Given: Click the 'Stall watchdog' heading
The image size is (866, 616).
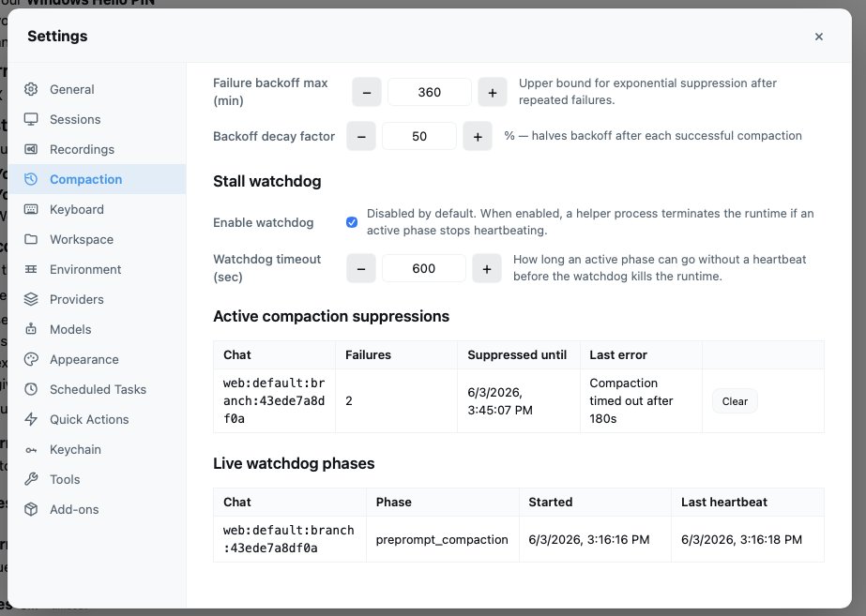Looking at the screenshot, I should coord(267,182).
